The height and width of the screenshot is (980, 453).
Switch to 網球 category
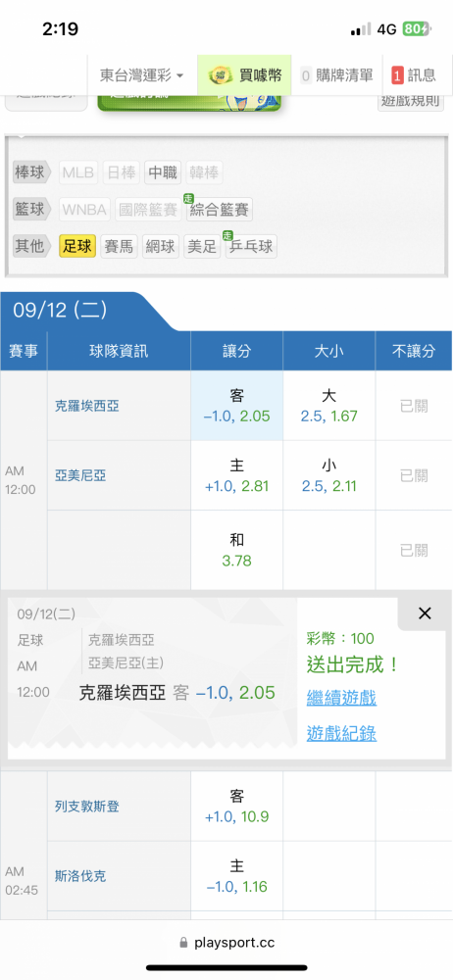(161, 246)
